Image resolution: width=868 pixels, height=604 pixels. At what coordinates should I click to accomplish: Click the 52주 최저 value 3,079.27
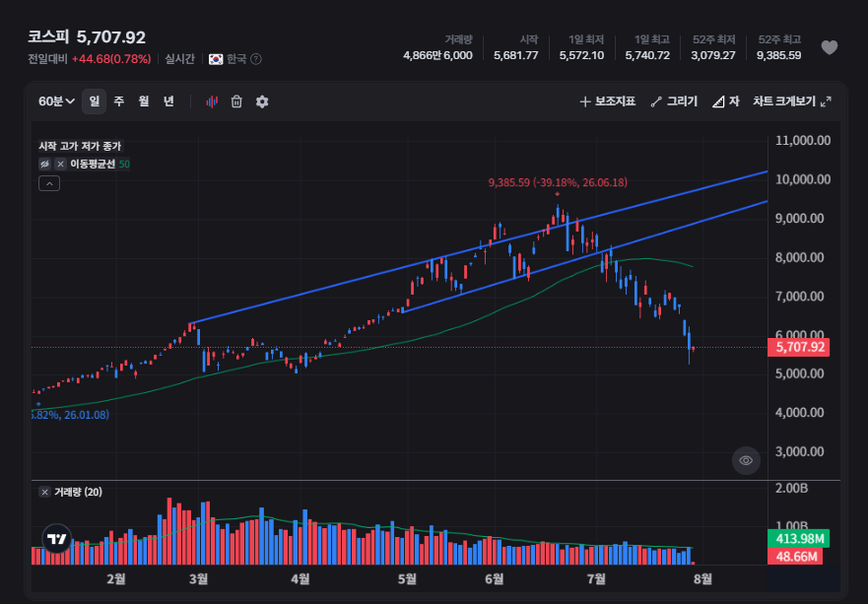pos(713,55)
